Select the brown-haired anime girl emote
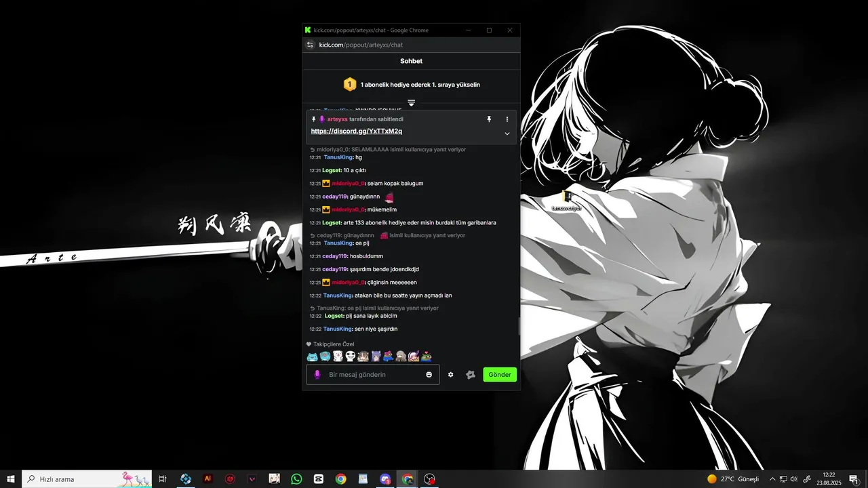The width and height of the screenshot is (868, 488). tap(363, 357)
